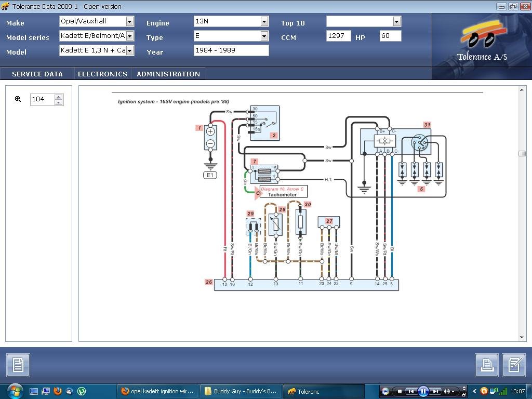The width and height of the screenshot is (532, 399).
Task: Click the document list button at bottom left
Action: pyautogui.click(x=18, y=365)
